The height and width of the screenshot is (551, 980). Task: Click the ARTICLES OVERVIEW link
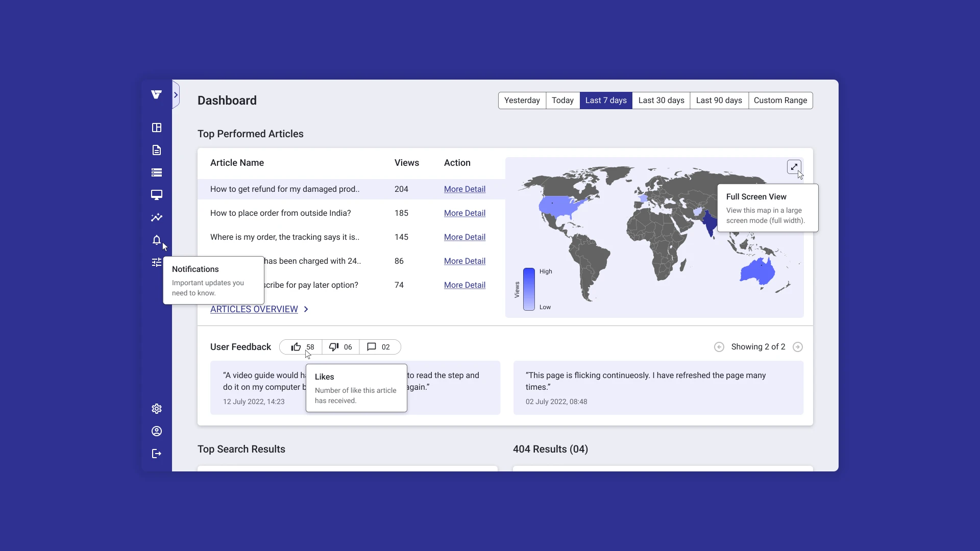[x=254, y=309]
